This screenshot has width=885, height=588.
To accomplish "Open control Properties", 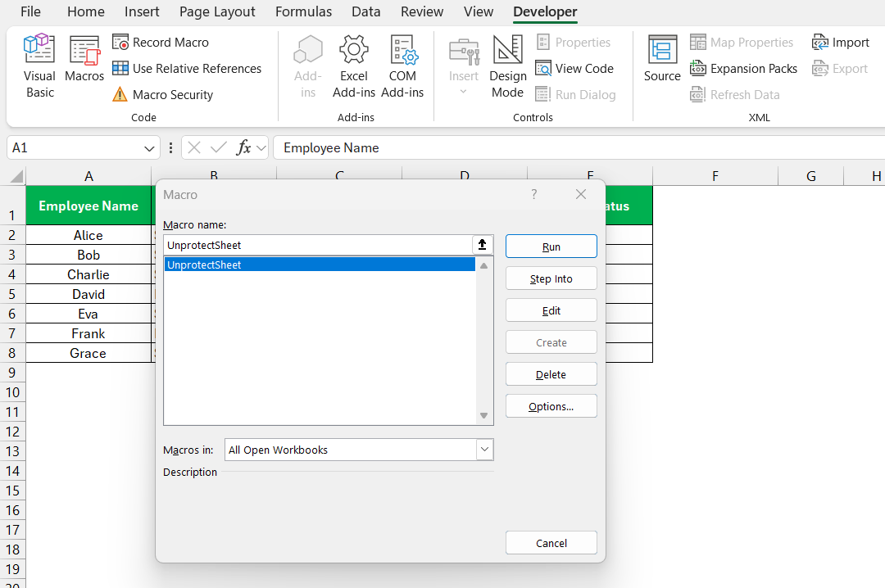I will (574, 43).
